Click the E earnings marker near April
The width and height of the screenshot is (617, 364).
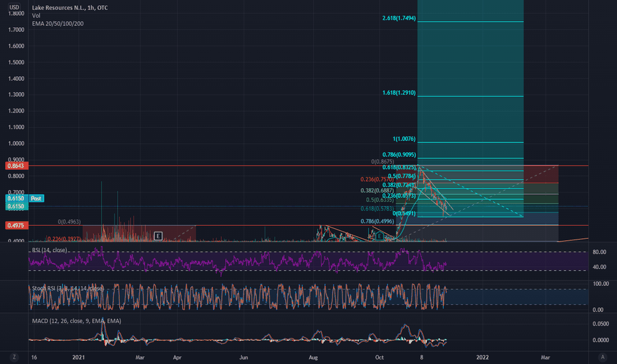point(158,236)
